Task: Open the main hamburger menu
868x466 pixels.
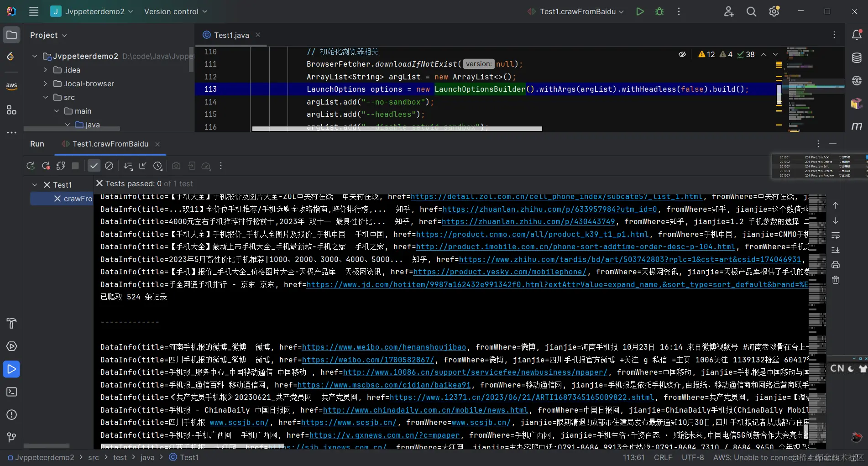Action: pyautogui.click(x=34, y=11)
